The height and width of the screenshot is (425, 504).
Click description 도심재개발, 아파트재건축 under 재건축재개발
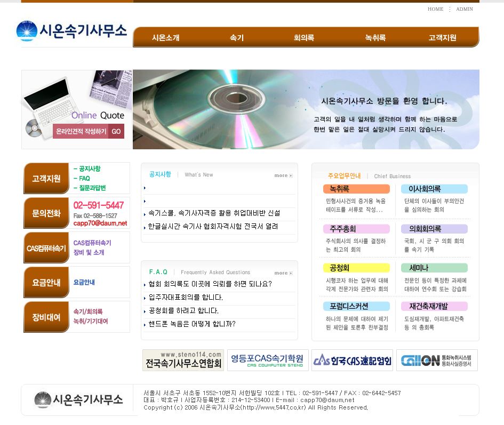tap(434, 319)
